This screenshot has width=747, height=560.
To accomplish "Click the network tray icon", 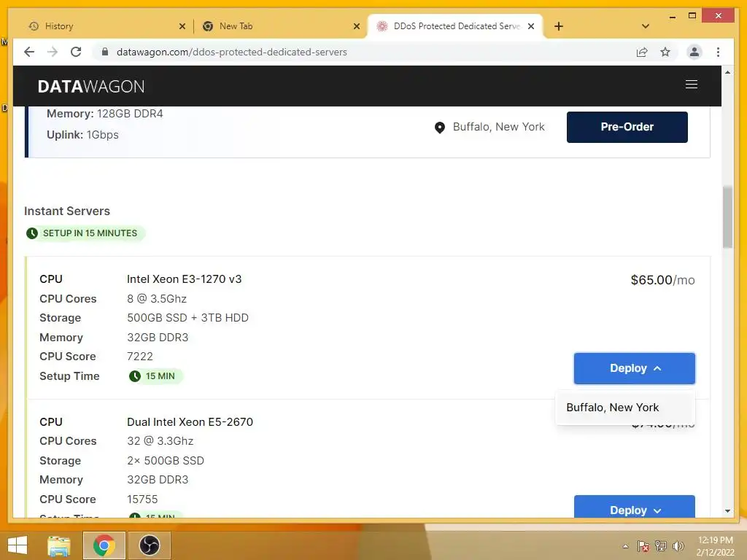I will (661, 546).
